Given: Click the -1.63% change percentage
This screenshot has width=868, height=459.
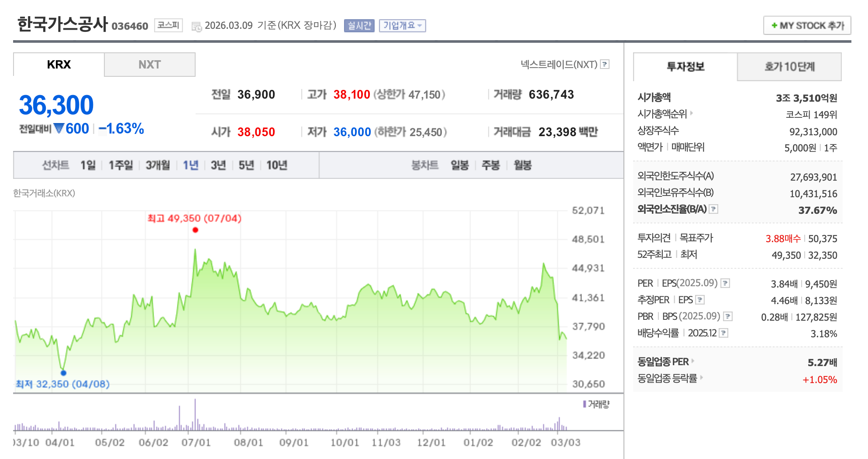Looking at the screenshot, I should coord(121,128).
